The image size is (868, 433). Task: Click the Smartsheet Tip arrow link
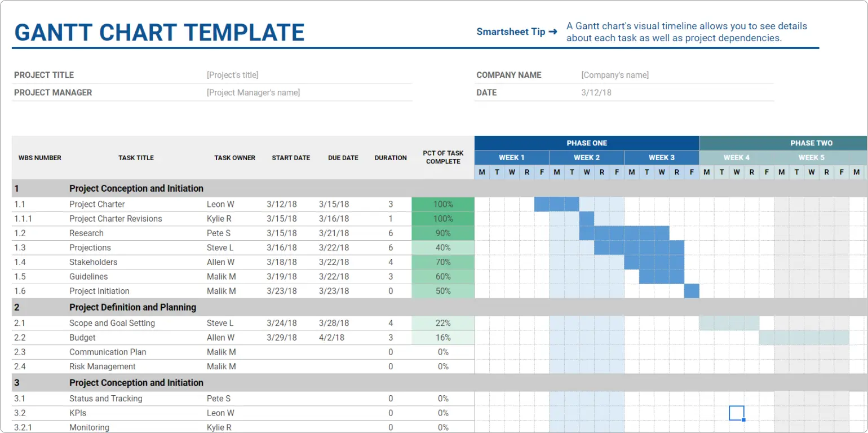[x=516, y=32]
